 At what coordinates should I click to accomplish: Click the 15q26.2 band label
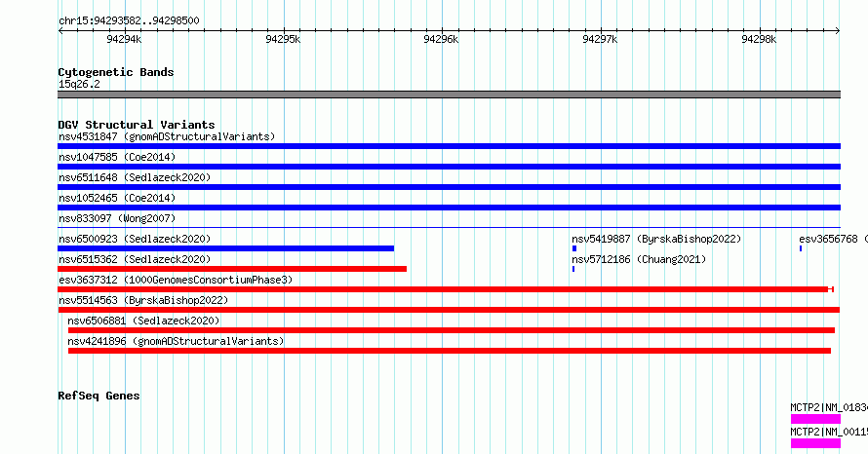79,84
